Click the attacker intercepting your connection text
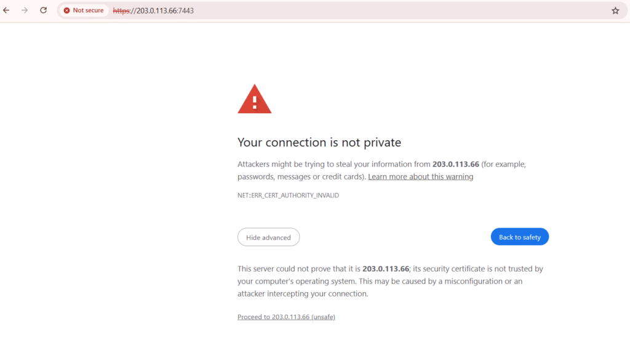The height and width of the screenshot is (364, 630). pyautogui.click(x=303, y=294)
